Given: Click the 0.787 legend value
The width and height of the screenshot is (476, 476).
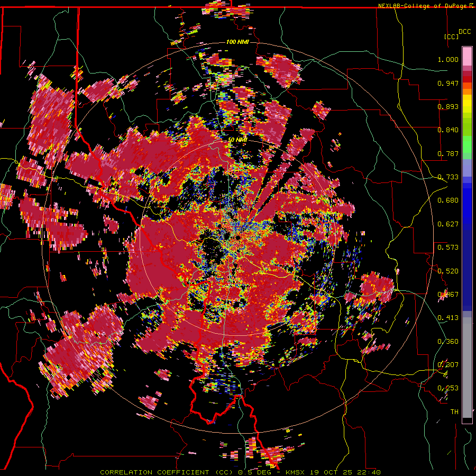Looking at the screenshot, I should (448, 153).
